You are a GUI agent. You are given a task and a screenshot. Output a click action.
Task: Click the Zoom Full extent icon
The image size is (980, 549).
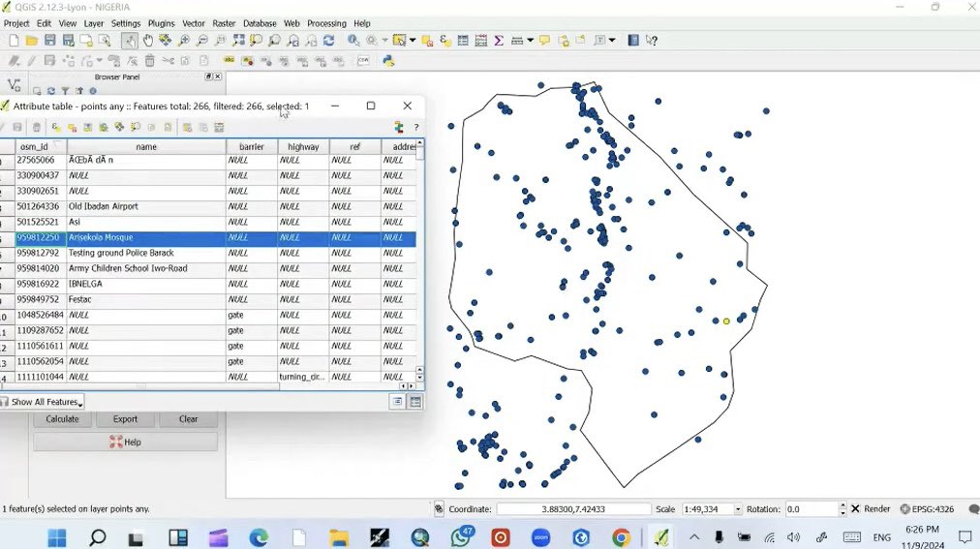point(238,41)
